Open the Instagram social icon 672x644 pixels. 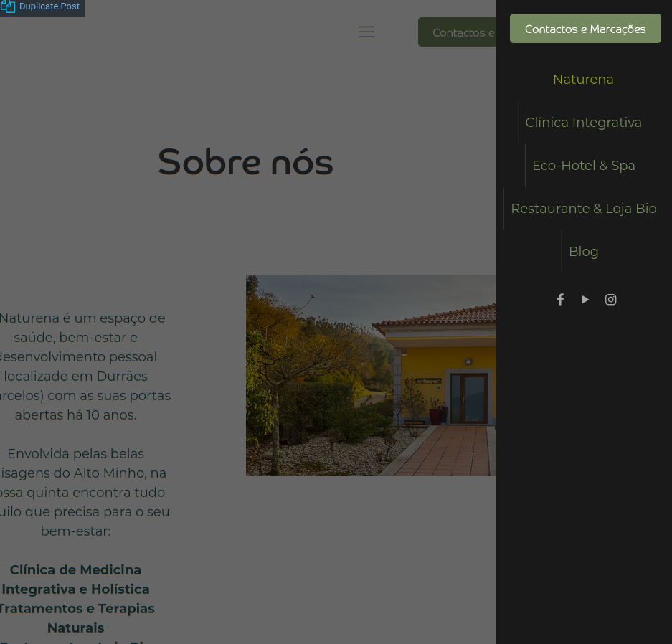pos(611,300)
